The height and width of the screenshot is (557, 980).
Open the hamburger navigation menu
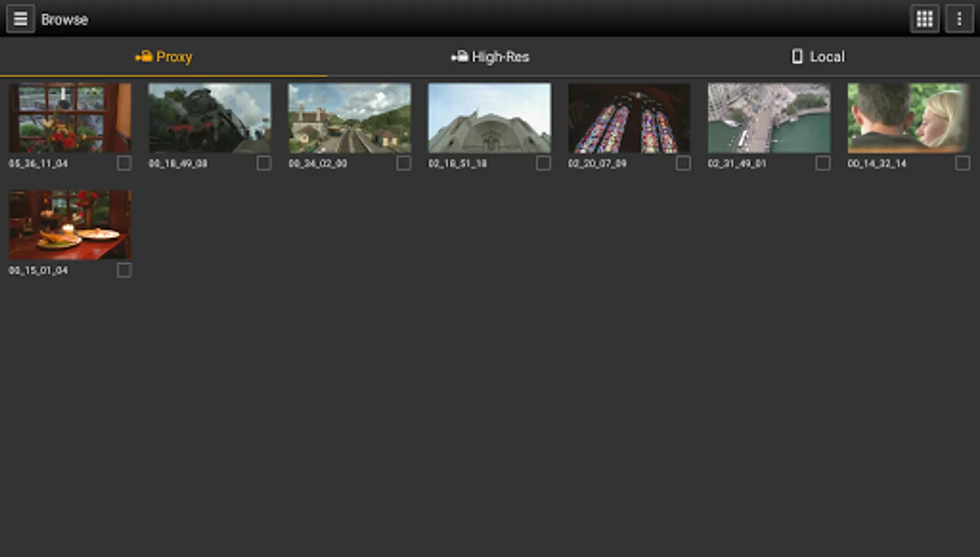(20, 19)
